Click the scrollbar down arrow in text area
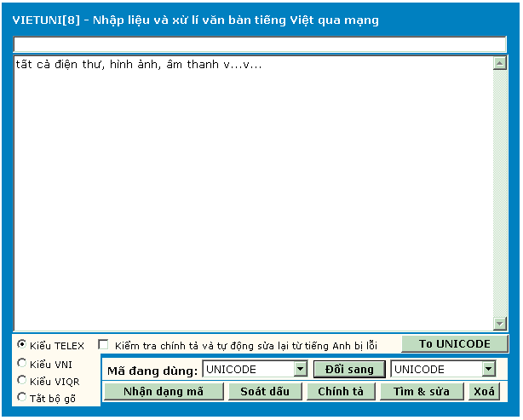This screenshot has height=420, width=523. coord(500,323)
